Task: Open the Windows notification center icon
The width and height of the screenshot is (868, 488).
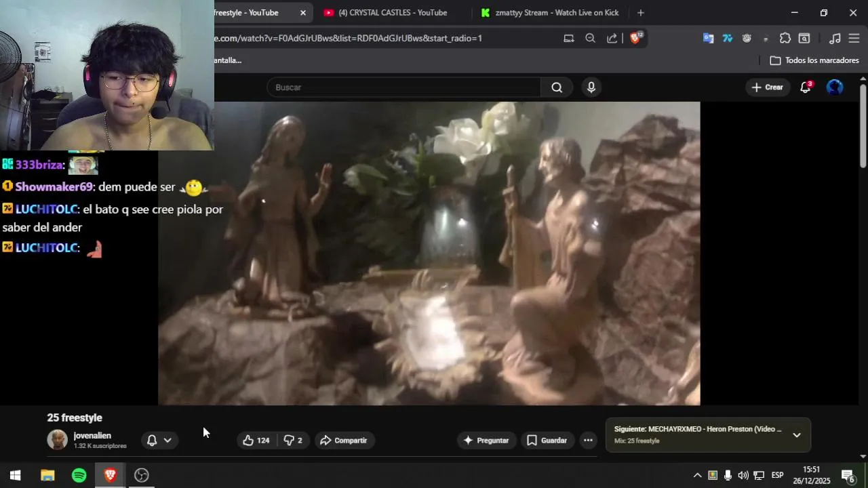Action: (x=848, y=475)
